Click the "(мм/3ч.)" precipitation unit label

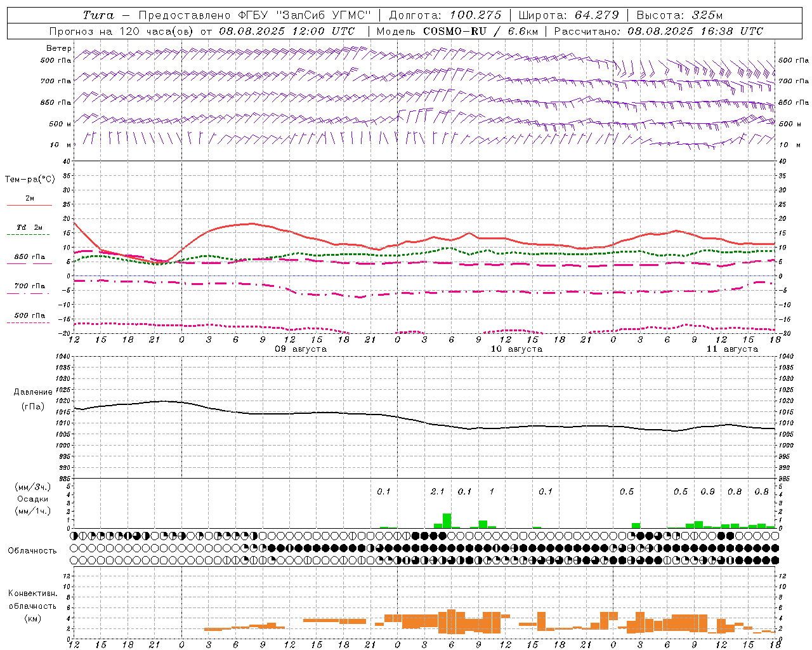32,487
